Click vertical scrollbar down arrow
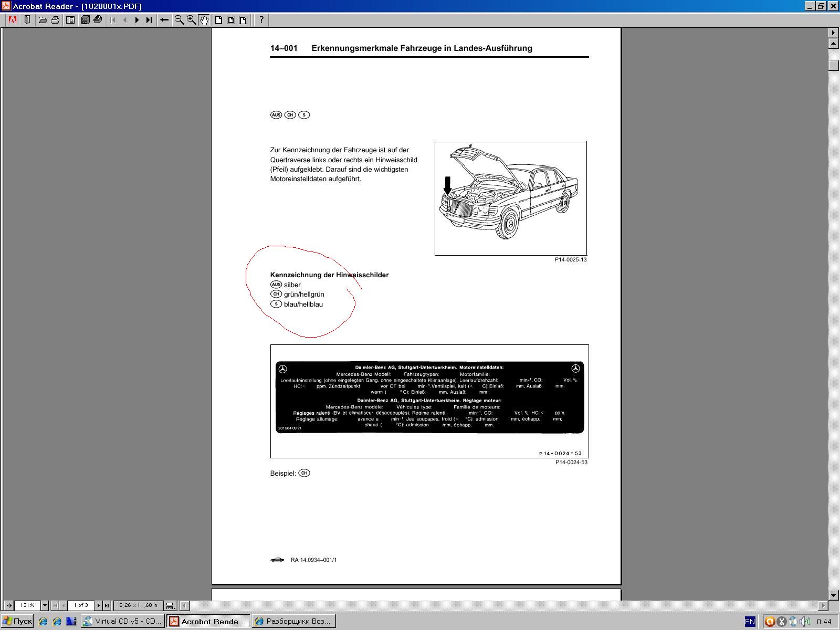The image size is (840, 630). click(x=834, y=595)
